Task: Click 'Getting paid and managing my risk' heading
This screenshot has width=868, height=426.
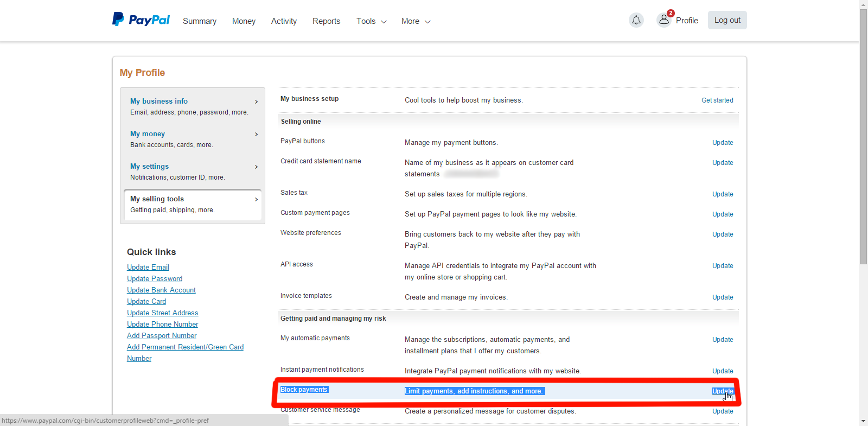Action: click(333, 319)
